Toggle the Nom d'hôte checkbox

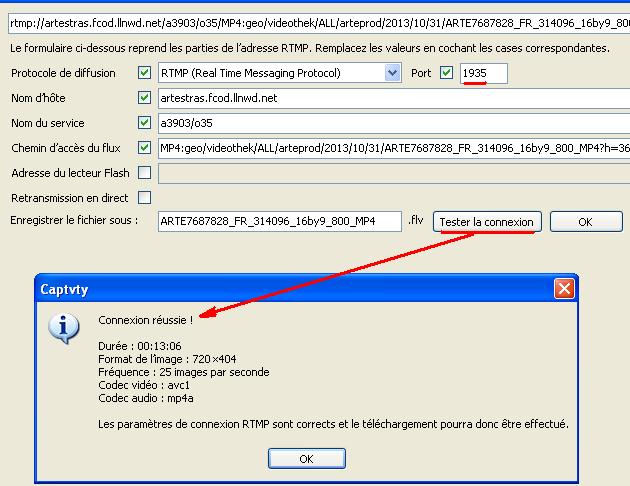[145, 98]
